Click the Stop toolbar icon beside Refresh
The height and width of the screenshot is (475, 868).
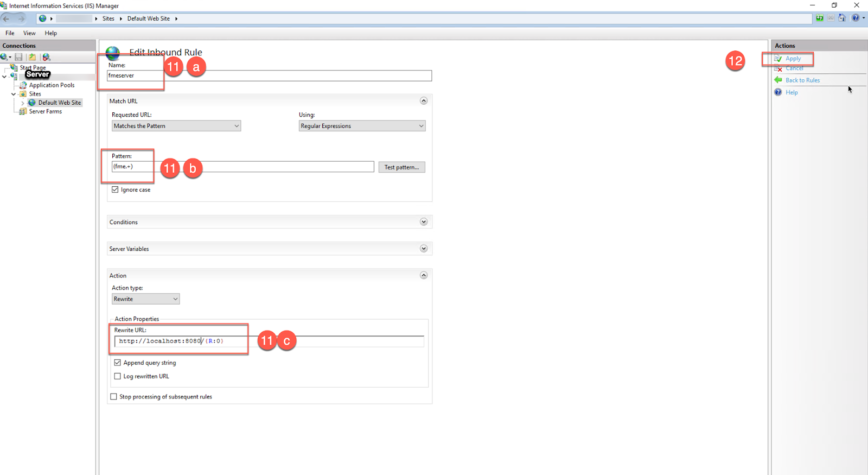point(831,18)
